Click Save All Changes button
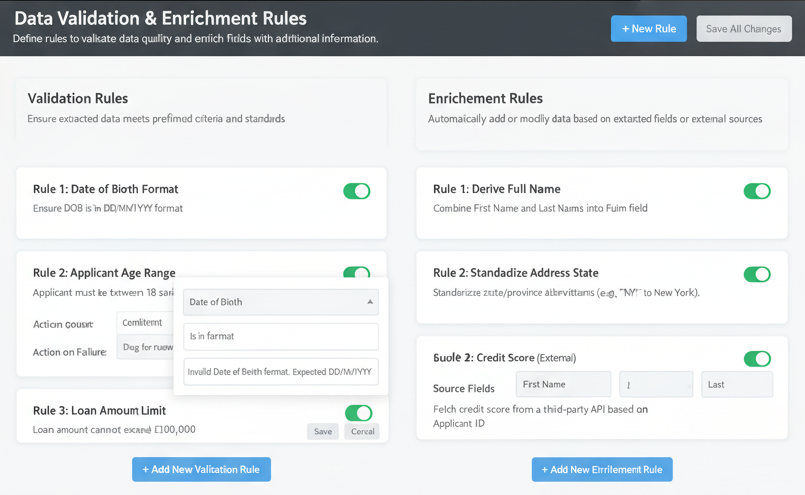Screen dimensions: 805x495 743,29
